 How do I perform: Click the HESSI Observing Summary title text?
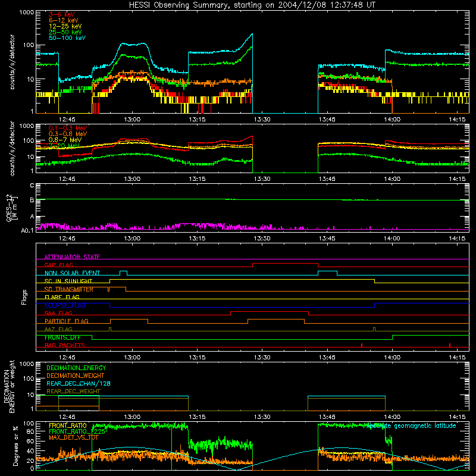[252, 5]
